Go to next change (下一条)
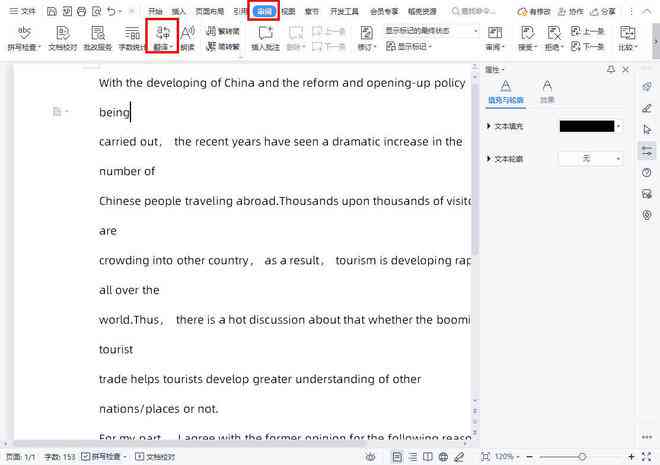The width and height of the screenshot is (660, 465). (588, 46)
